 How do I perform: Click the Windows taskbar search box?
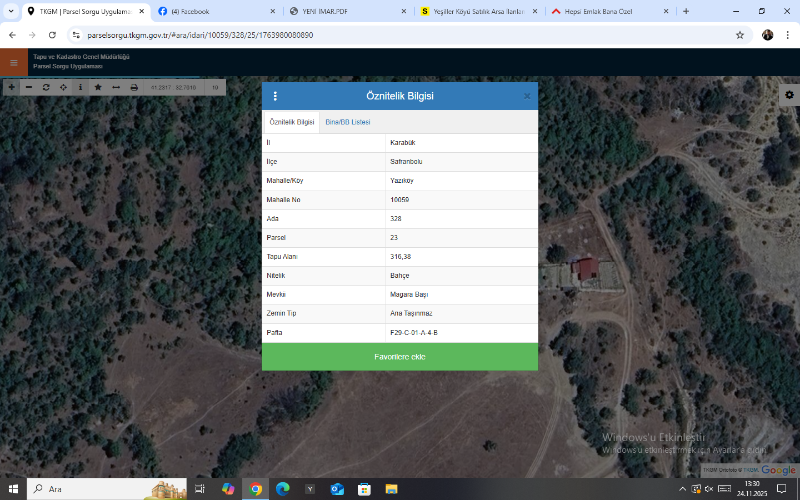[x=90, y=489]
